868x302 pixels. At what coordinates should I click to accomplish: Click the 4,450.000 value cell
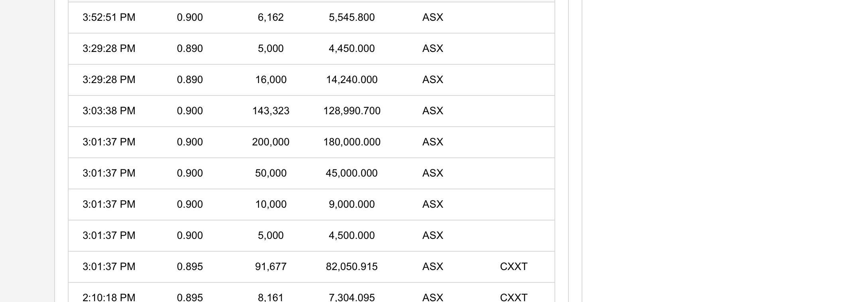point(352,49)
